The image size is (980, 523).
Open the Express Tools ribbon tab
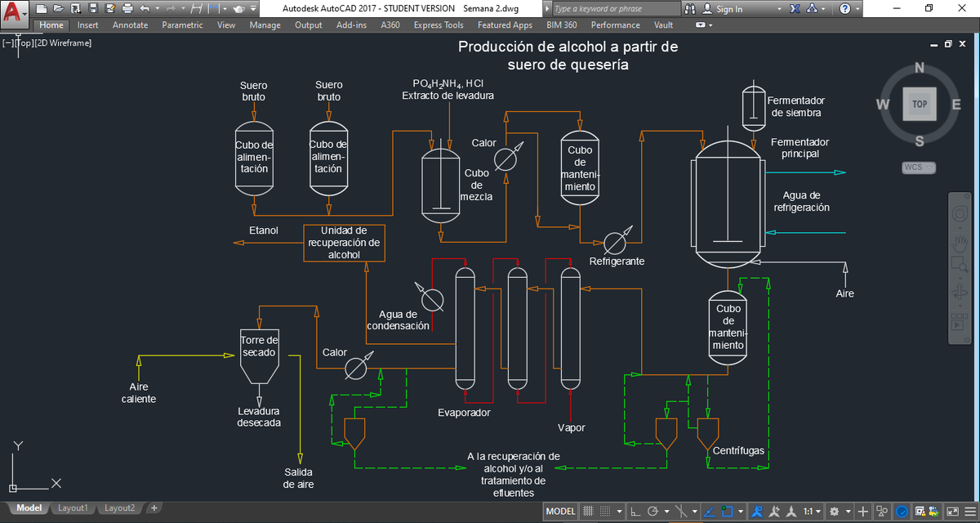pos(439,25)
